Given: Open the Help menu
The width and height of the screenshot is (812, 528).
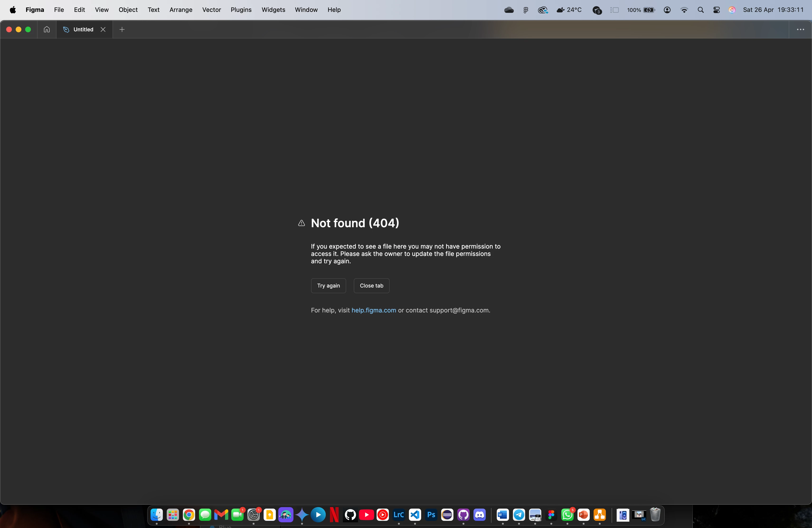Looking at the screenshot, I should (x=334, y=10).
